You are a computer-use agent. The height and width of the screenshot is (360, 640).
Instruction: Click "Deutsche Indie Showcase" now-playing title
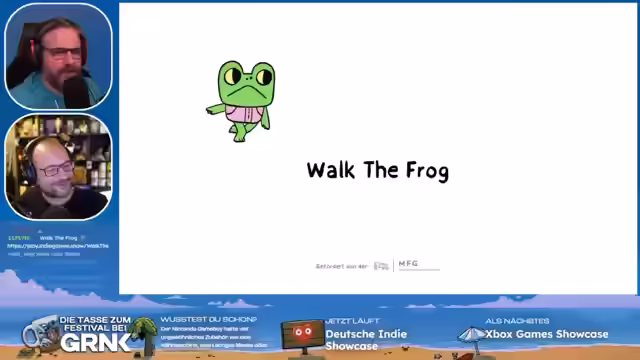pyautogui.click(x=366, y=340)
